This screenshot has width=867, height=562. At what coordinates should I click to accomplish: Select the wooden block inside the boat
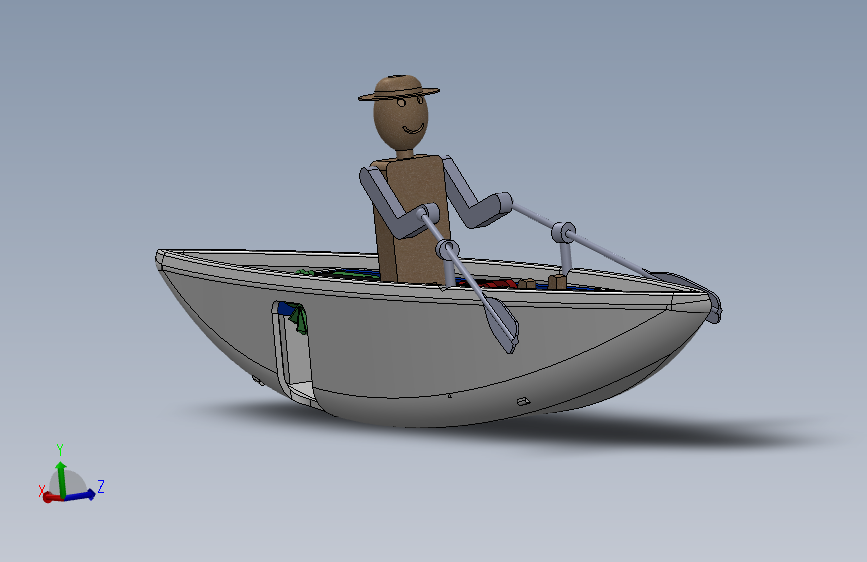click(557, 282)
